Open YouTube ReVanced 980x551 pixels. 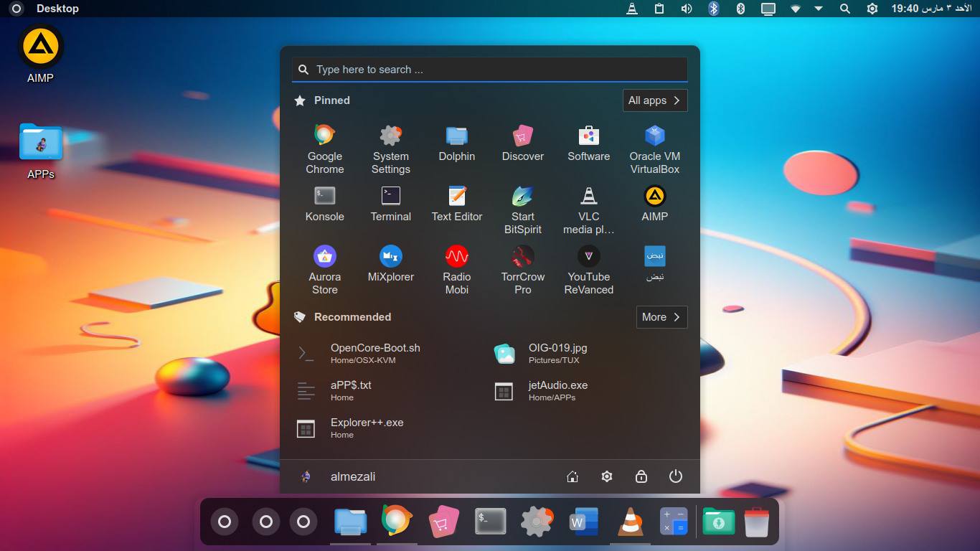[x=588, y=270]
